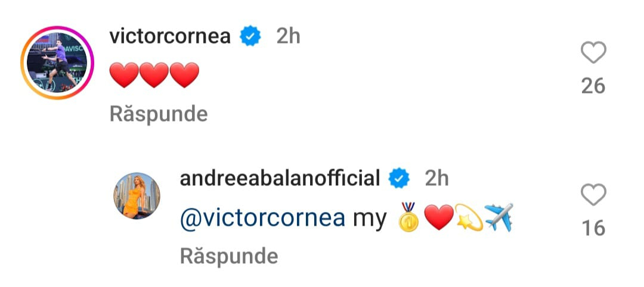
Task: Click the dizzy star emoji in reply
Action: (x=469, y=218)
